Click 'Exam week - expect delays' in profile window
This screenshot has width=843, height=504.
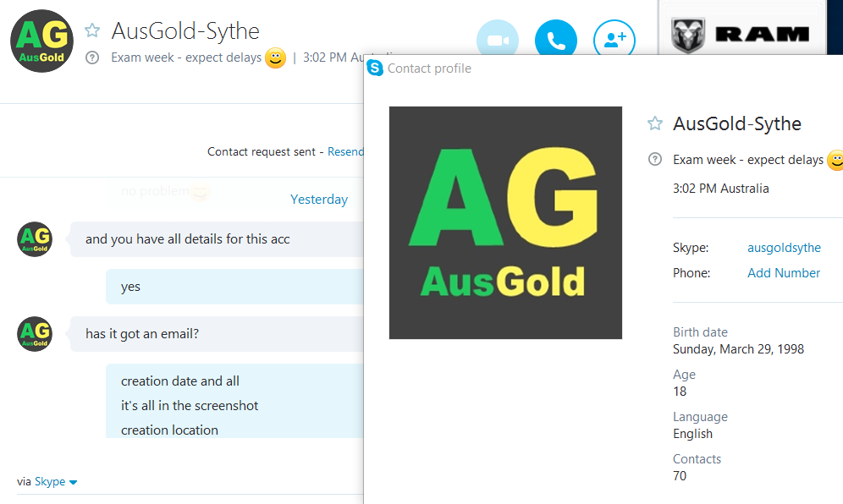(748, 160)
